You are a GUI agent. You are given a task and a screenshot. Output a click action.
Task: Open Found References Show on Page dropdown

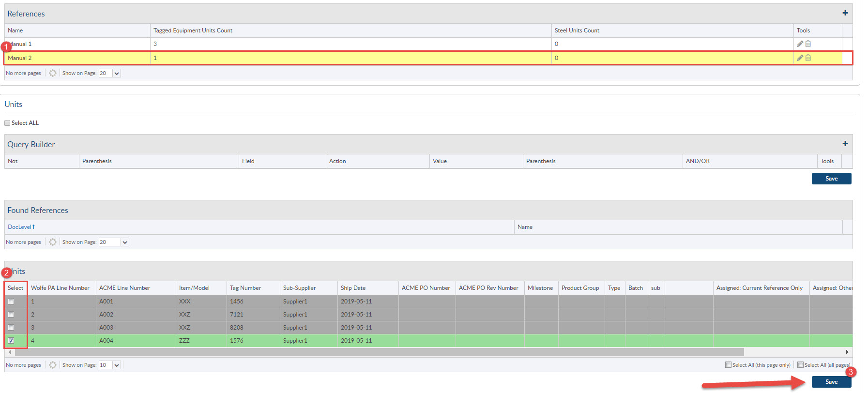click(x=114, y=242)
